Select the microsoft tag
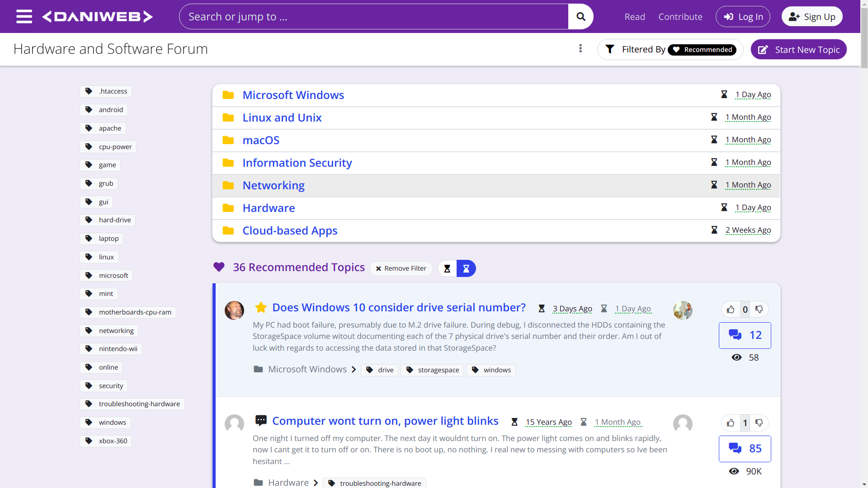 tap(106, 276)
